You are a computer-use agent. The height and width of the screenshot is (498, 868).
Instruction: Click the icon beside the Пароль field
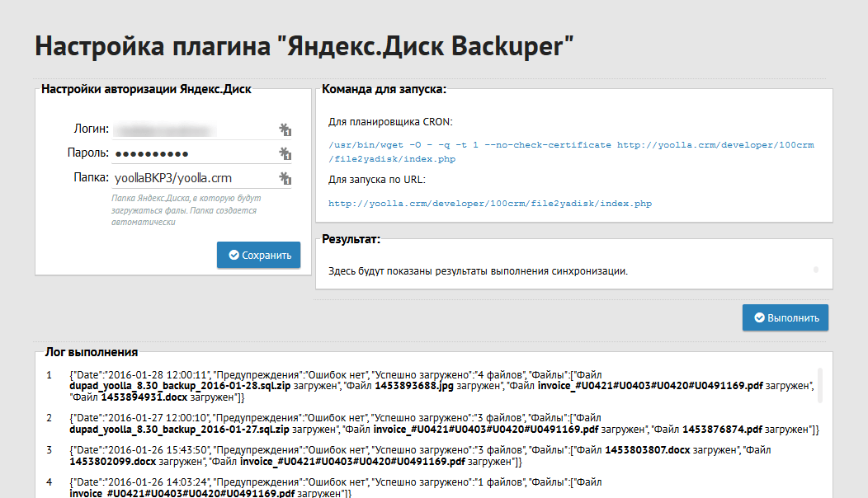tap(285, 153)
